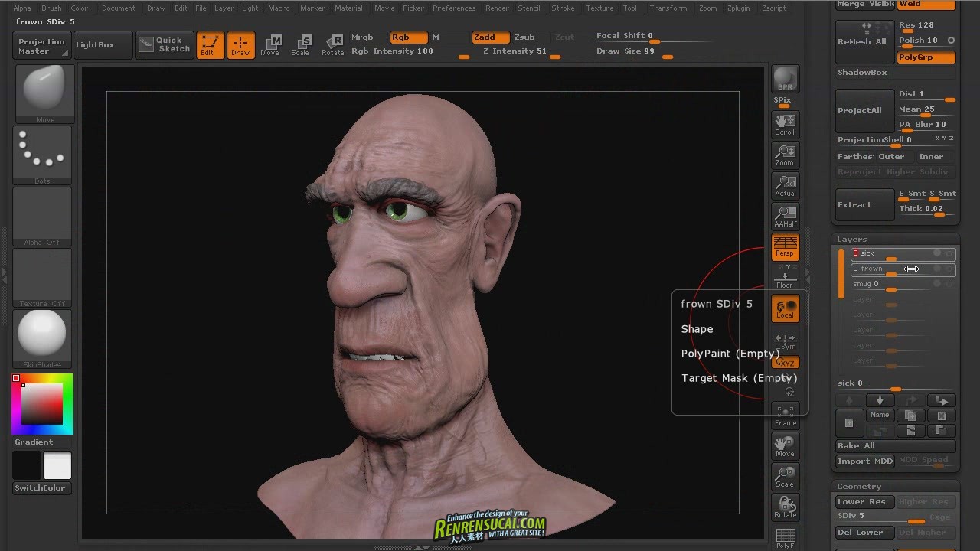Toggle the M material channel
This screenshot has width=980, height=551.
448,37
